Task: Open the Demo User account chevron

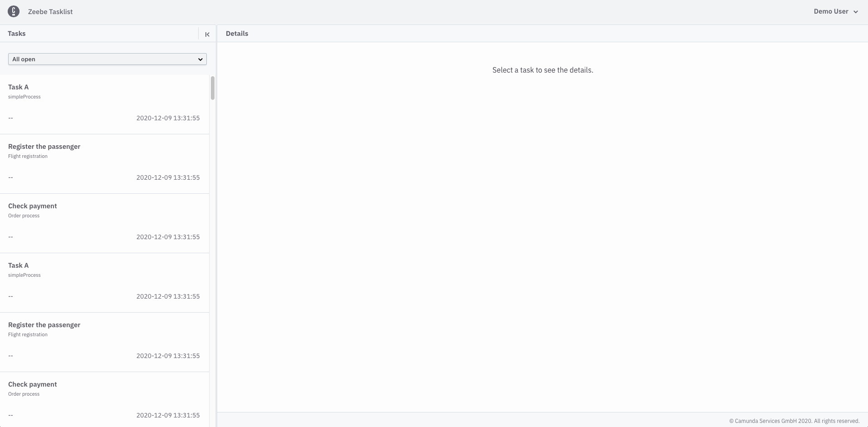Action: (x=856, y=11)
